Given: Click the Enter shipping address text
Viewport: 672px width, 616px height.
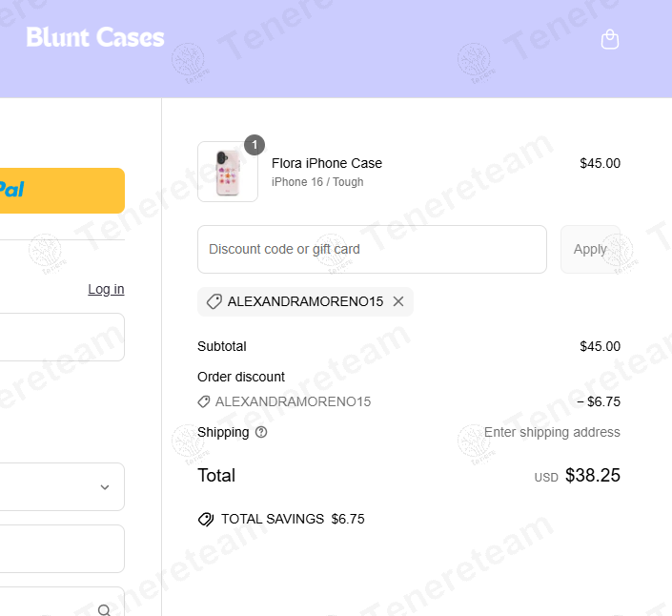Looking at the screenshot, I should click(552, 432).
